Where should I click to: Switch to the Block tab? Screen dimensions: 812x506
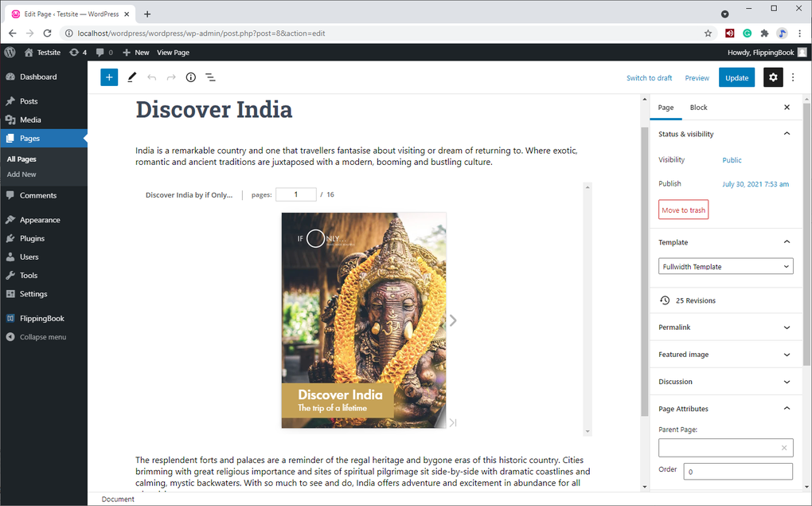click(x=698, y=107)
